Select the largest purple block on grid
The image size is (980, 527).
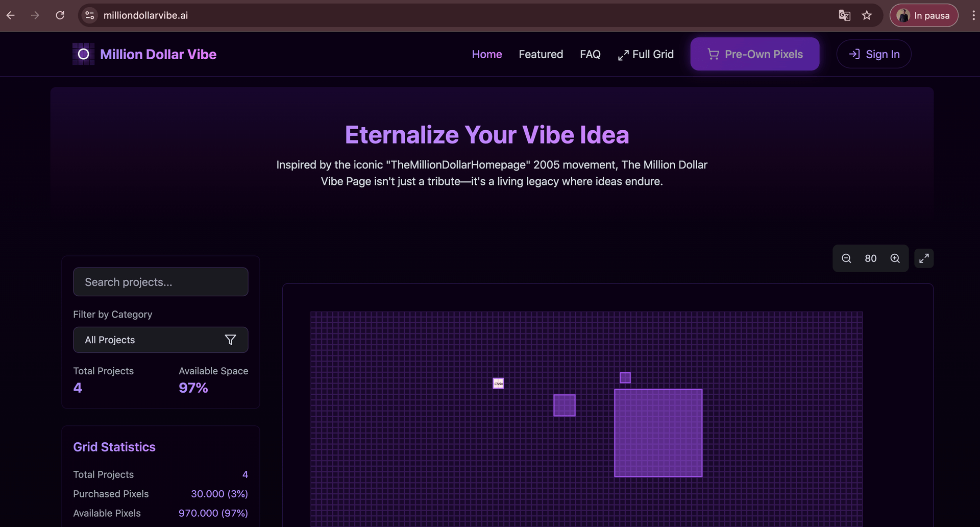(x=658, y=433)
